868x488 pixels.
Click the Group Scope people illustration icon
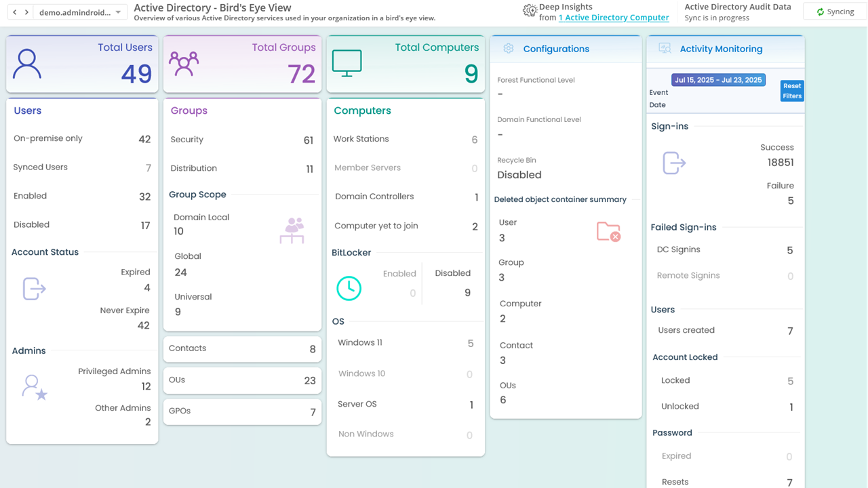click(292, 232)
